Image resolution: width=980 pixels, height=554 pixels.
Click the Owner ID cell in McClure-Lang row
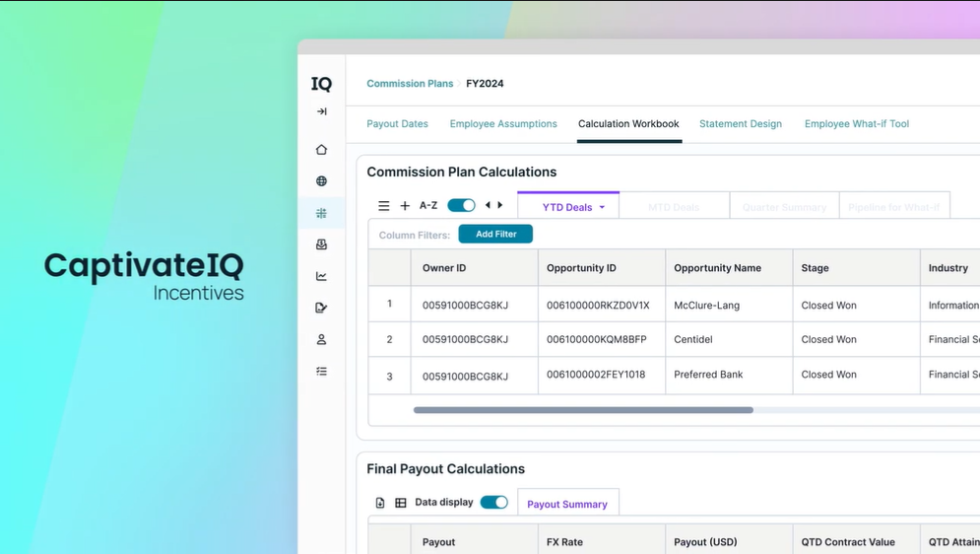pyautogui.click(x=475, y=306)
